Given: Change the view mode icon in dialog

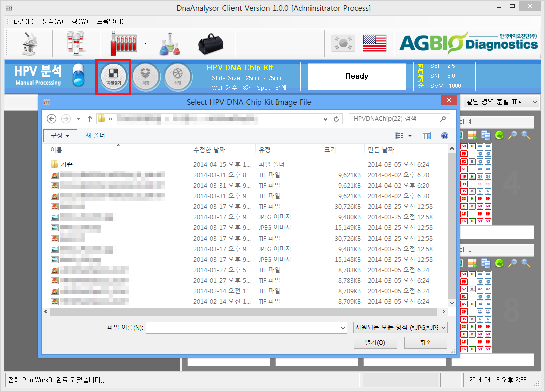Looking at the screenshot, I should click(x=399, y=136).
